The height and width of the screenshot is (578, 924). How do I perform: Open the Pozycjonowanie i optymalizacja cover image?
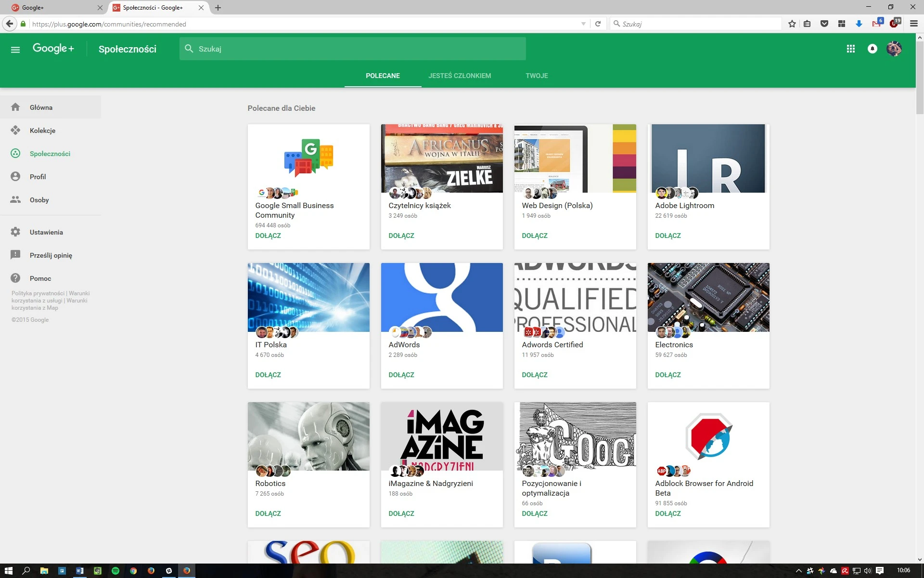point(575,436)
